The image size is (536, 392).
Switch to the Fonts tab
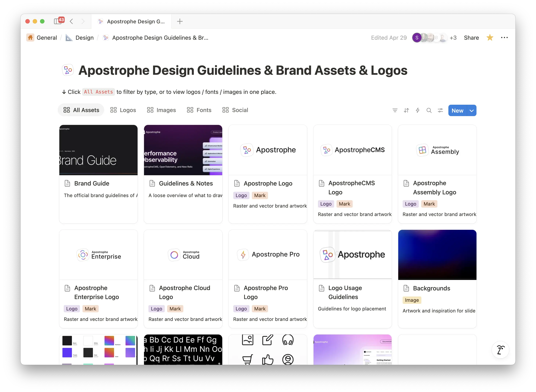click(x=199, y=110)
